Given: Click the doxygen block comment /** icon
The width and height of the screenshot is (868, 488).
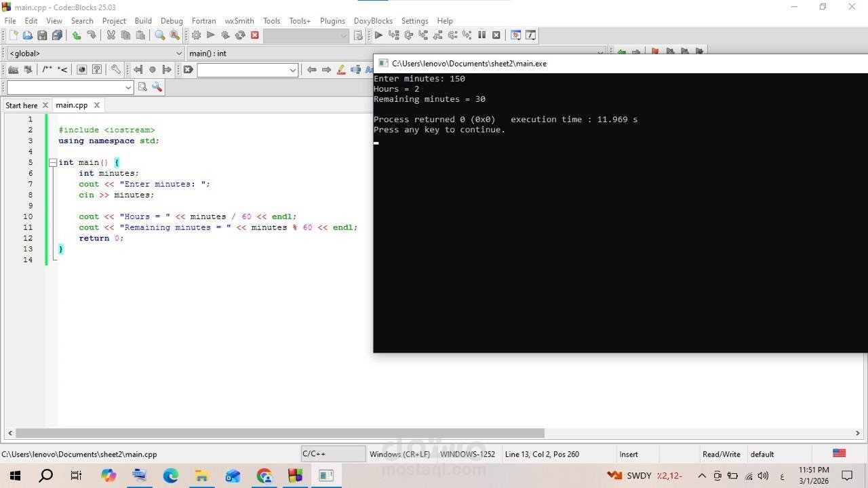Looking at the screenshot, I should pos(47,69).
